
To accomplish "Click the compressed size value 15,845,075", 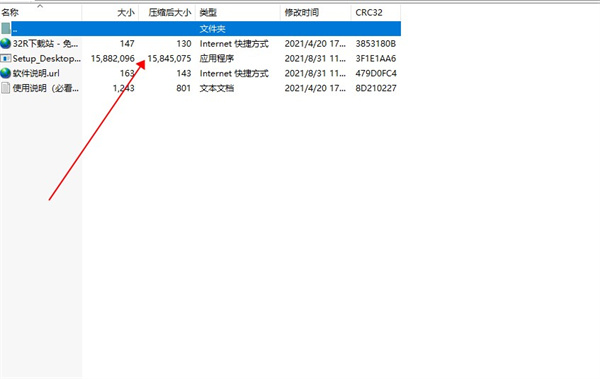I will point(169,59).
